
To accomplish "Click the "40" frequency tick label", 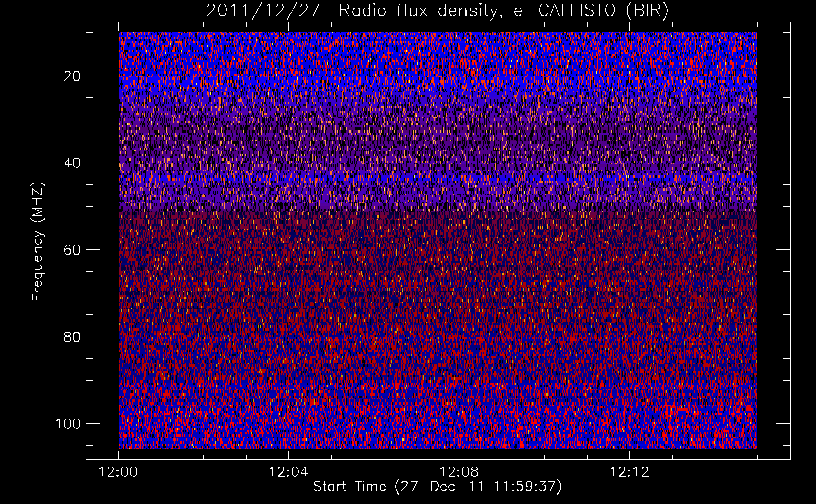I will click(x=73, y=163).
